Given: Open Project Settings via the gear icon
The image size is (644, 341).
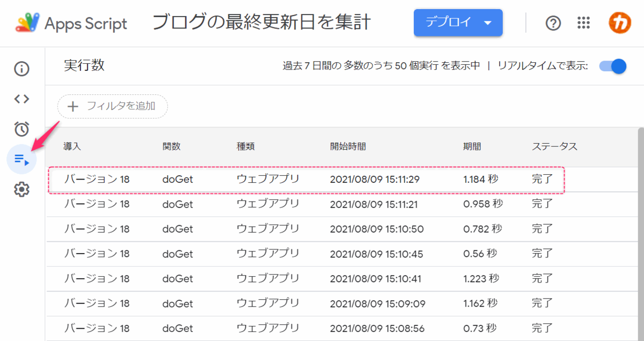Looking at the screenshot, I should pos(20,189).
